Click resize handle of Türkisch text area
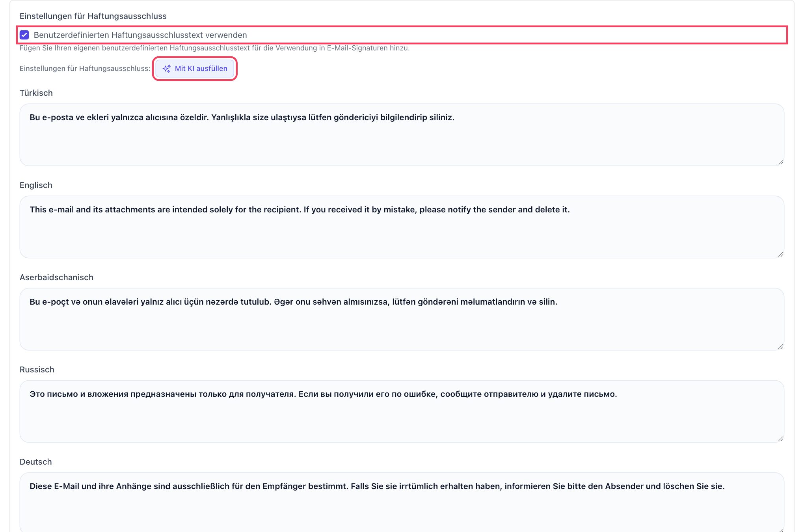This screenshot has height=532, width=804. pyautogui.click(x=780, y=162)
